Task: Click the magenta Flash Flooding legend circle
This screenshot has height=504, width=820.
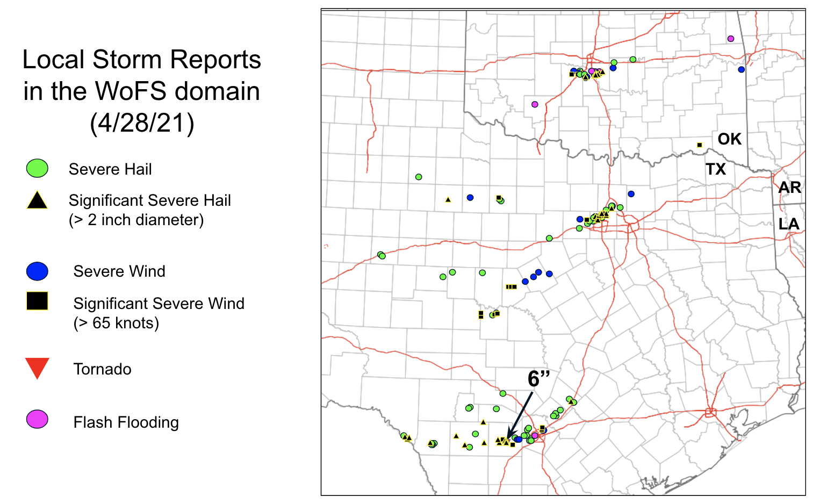Action: (37, 419)
